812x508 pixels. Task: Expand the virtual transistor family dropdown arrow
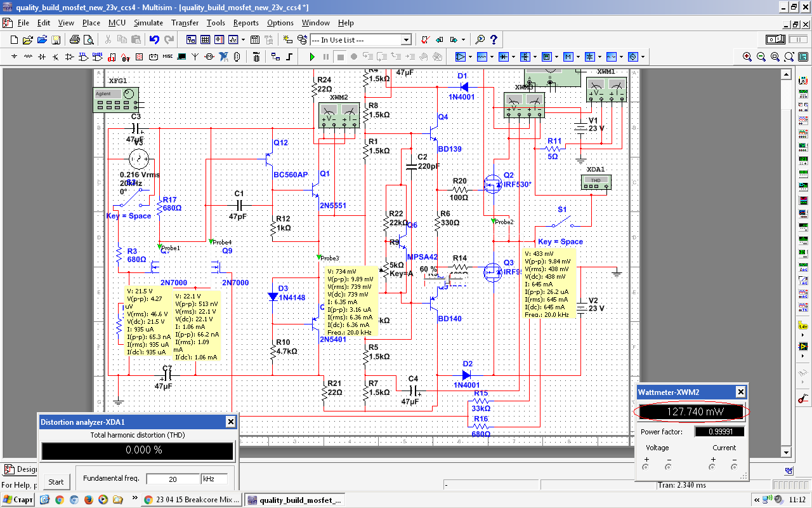(x=535, y=57)
